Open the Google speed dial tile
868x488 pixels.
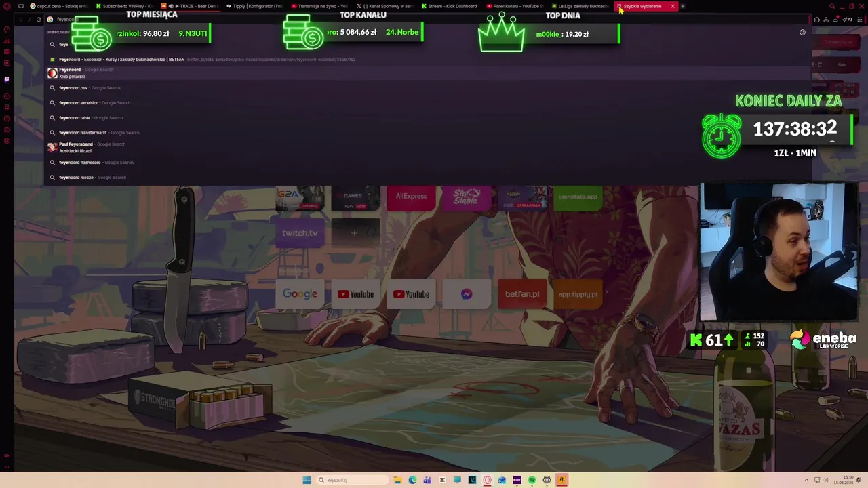tap(300, 294)
